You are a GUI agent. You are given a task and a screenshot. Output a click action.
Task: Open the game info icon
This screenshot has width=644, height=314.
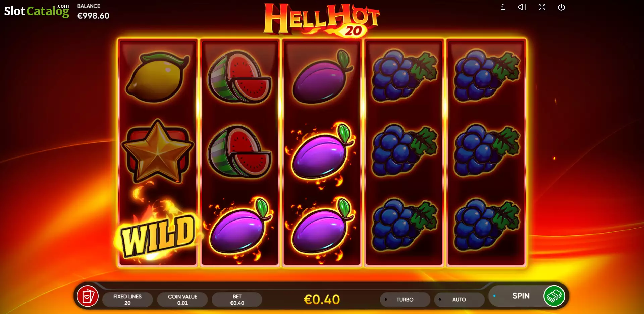pos(503,7)
